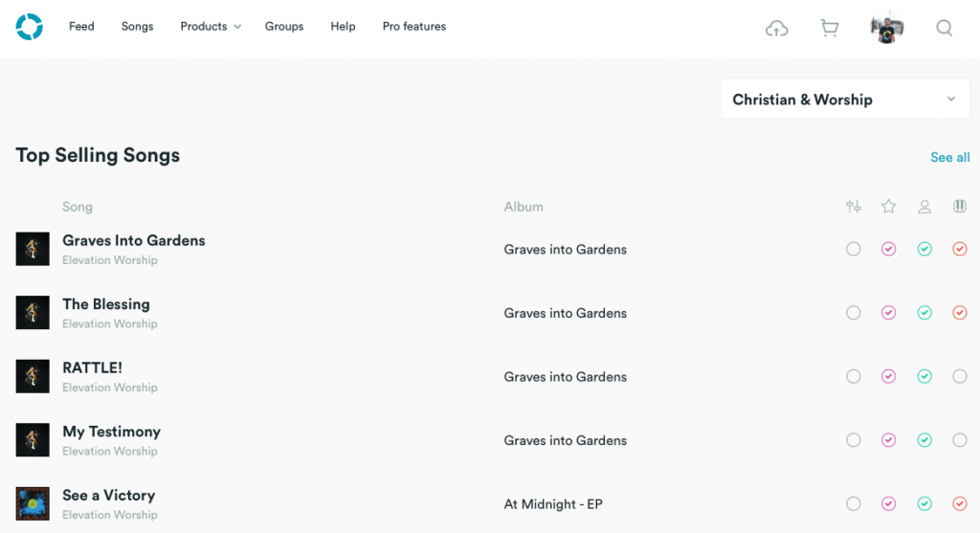The width and height of the screenshot is (980, 533).
Task: Click the star column header icon
Action: 889,206
